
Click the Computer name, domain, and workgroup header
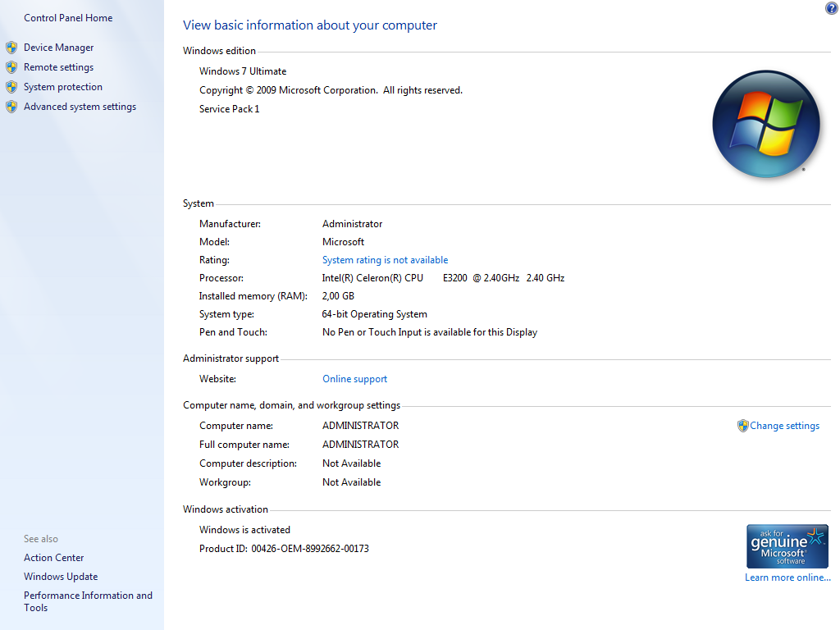coord(291,405)
